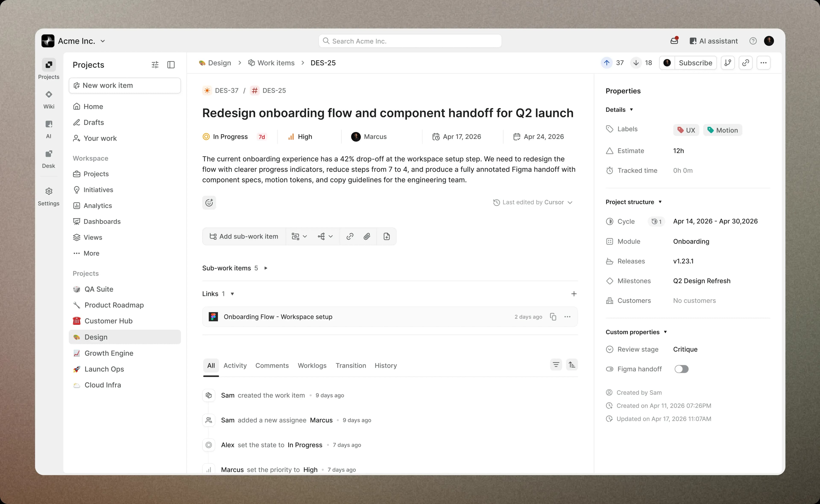This screenshot has width=820, height=504.
Task: Open the inbox notifications icon
Action: 674,41
